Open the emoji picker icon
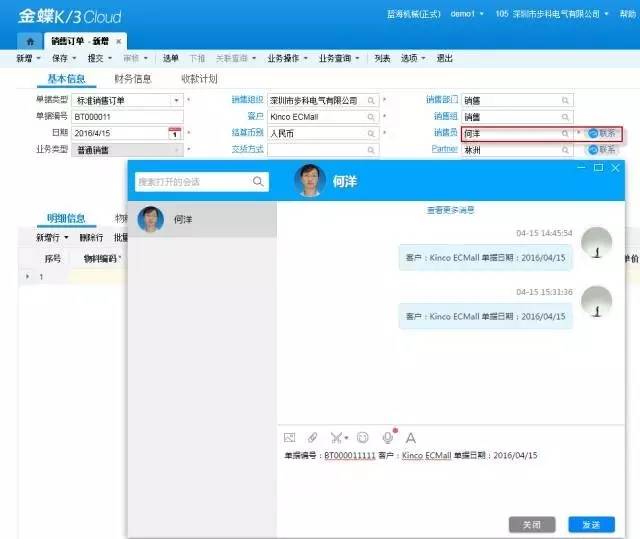 (x=362, y=437)
